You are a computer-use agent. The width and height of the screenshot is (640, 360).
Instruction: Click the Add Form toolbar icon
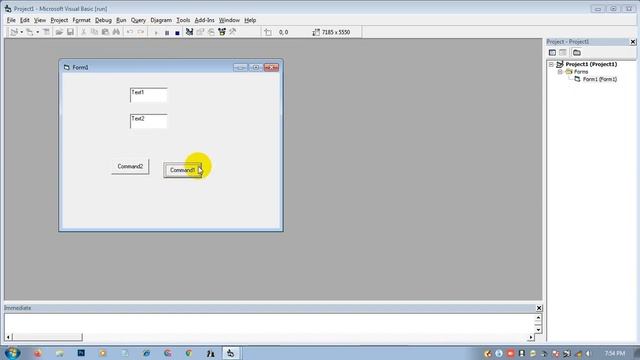[29, 32]
